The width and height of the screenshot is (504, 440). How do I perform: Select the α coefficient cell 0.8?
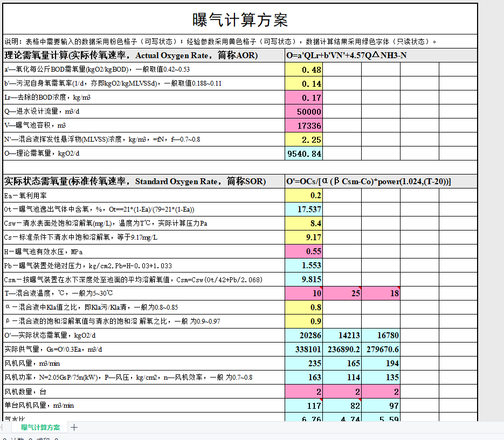pyautogui.click(x=304, y=308)
